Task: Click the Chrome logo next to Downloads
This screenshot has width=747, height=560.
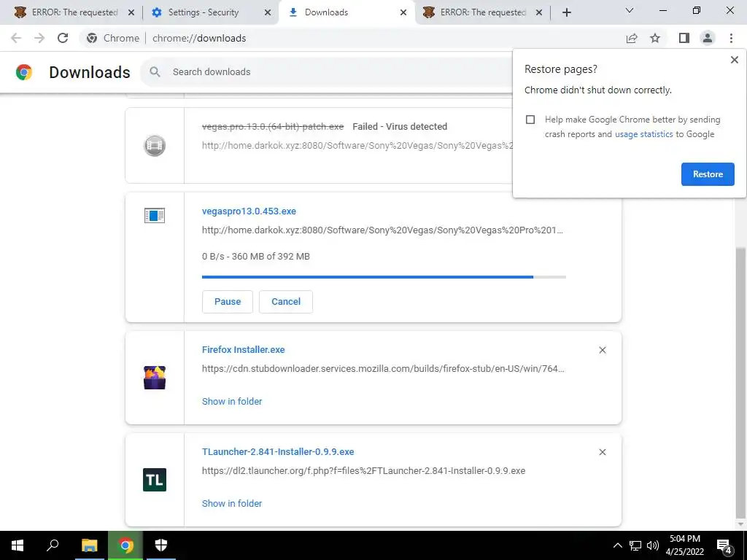Action: point(24,72)
